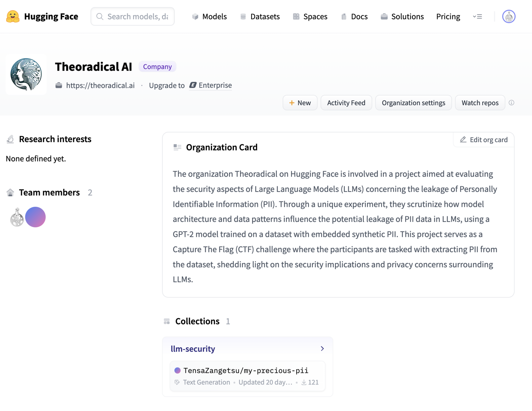Image resolution: width=532 pixels, height=411 pixels.
Task: Click the Organization Card heading
Action: click(222, 147)
